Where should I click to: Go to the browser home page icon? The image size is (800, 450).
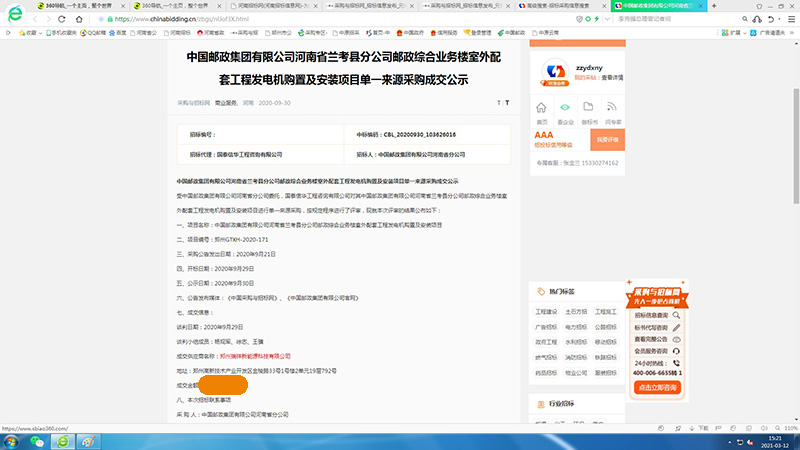tap(79, 19)
